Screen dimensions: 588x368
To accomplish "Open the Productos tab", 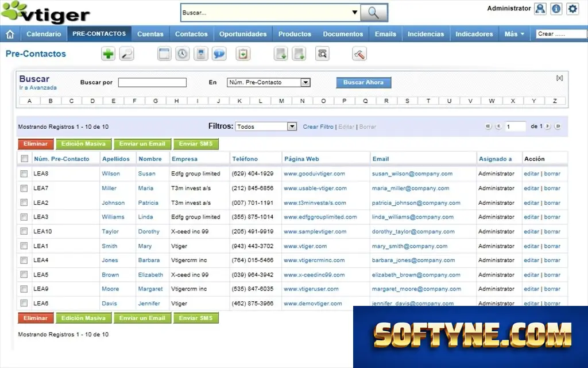I will pos(295,34).
